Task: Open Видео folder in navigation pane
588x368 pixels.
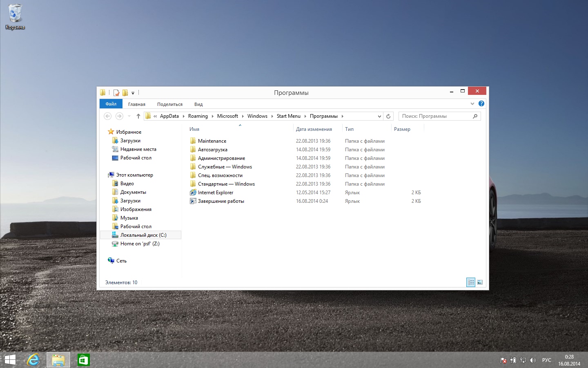Action: [127, 184]
